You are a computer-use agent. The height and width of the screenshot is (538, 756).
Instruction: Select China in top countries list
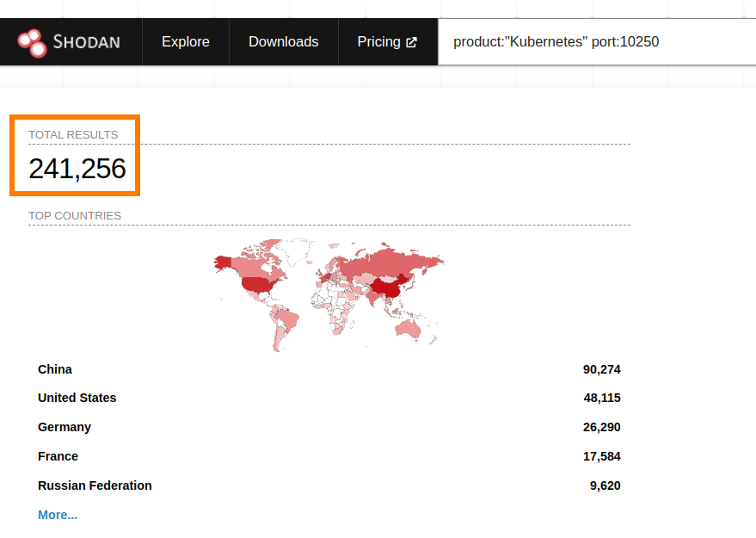pos(55,369)
